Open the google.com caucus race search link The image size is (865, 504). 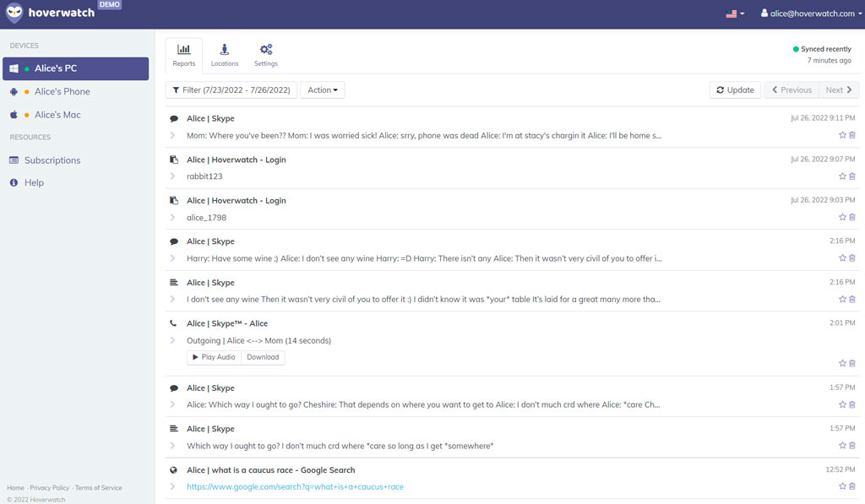click(x=295, y=487)
